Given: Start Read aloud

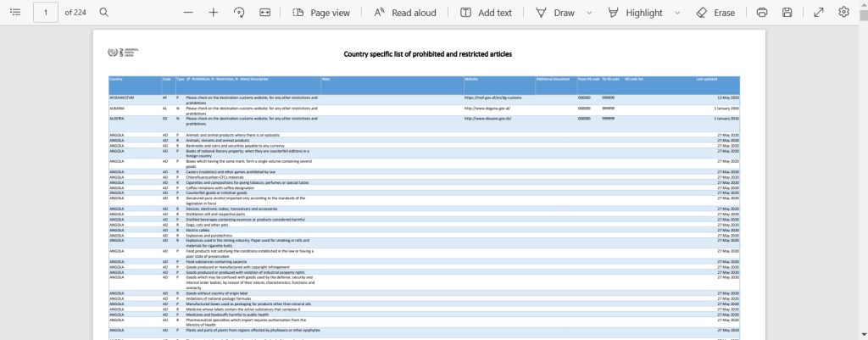Looking at the screenshot, I should [x=405, y=12].
